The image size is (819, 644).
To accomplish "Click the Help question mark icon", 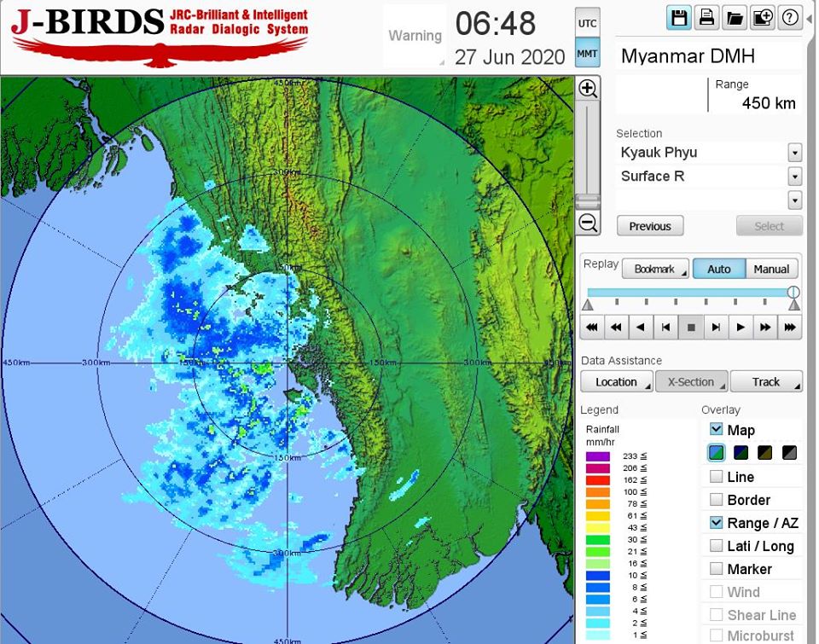I will [789, 17].
